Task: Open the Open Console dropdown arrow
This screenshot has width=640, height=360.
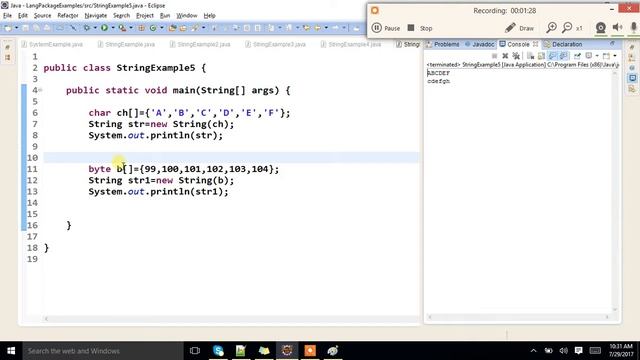Action: tap(615, 56)
